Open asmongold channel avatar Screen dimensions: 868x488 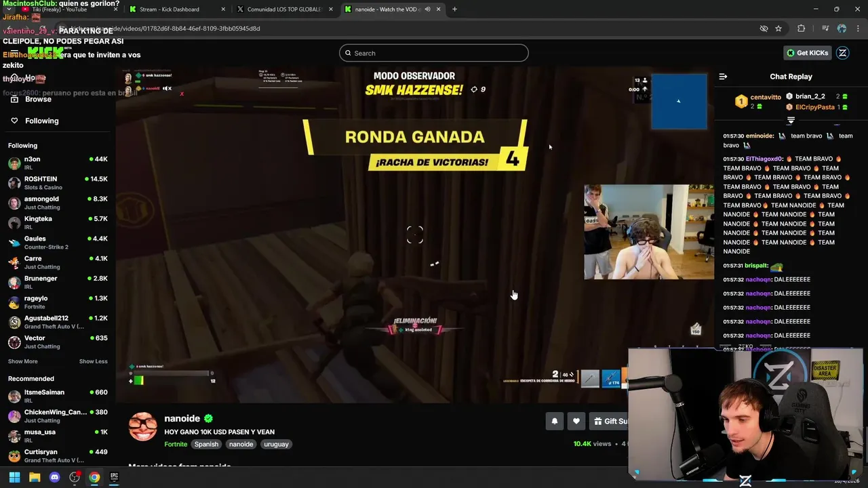tap(14, 203)
